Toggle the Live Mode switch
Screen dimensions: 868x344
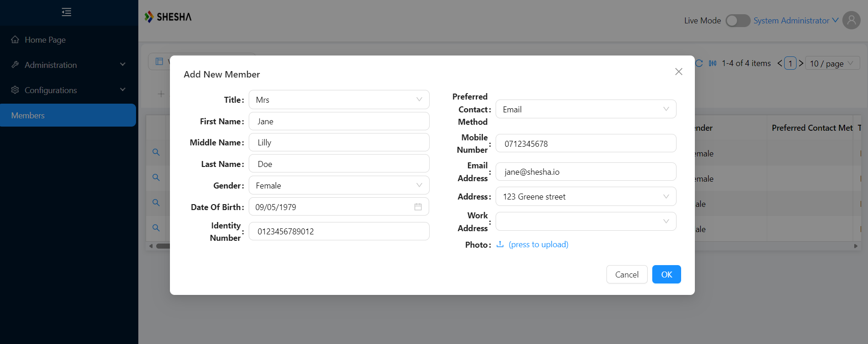click(x=737, y=21)
